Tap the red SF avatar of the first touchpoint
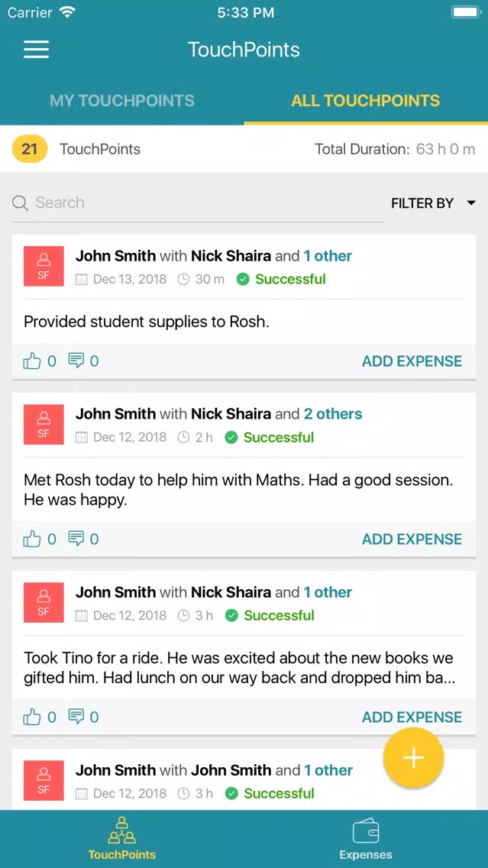This screenshot has height=868, width=488. (44, 266)
